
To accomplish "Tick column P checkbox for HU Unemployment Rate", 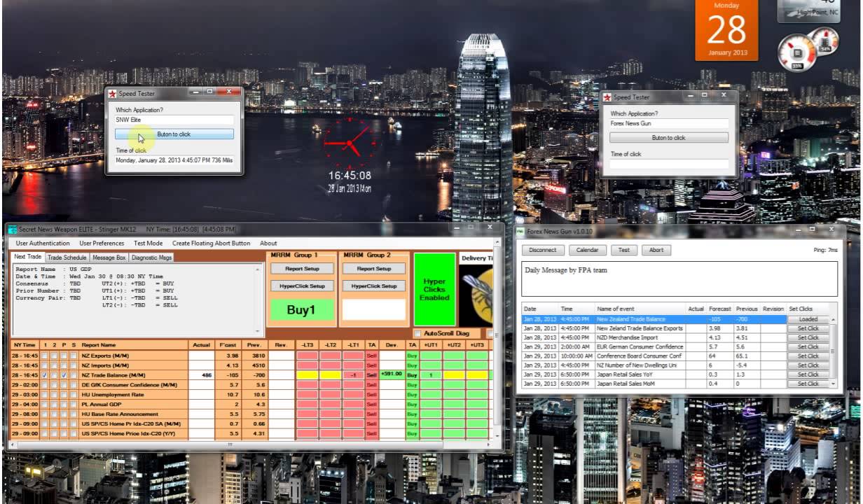I will tap(64, 395).
